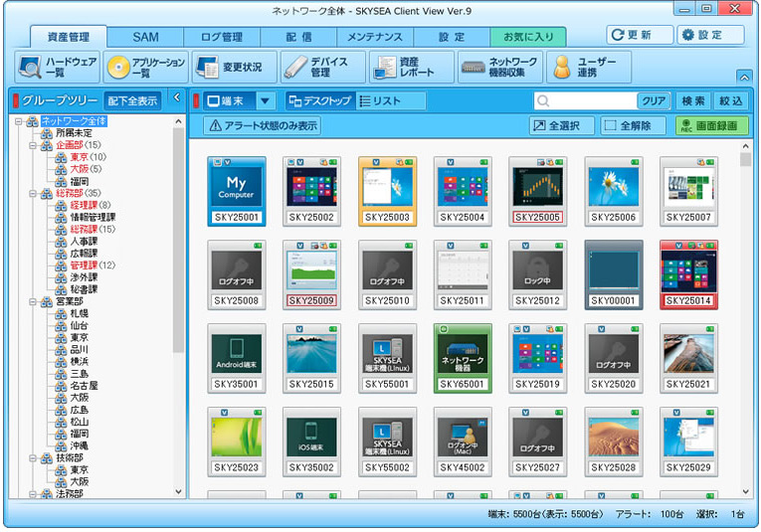Screen dimensions: 761x532
Task: Select Android terminal SKY35001
Action: pyautogui.click(x=237, y=358)
